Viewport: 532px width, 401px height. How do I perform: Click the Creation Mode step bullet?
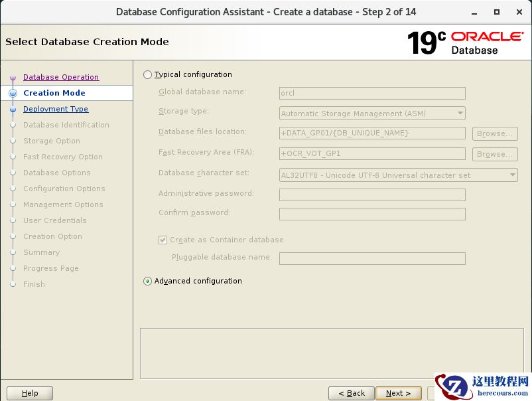coord(13,93)
